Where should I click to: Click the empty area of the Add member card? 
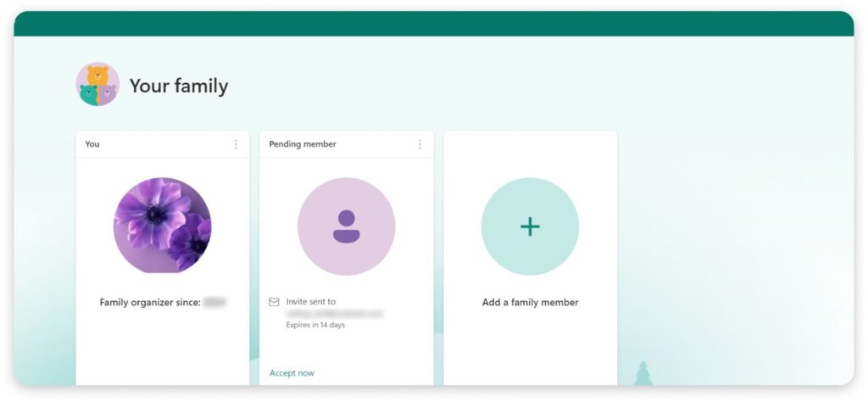[530, 348]
